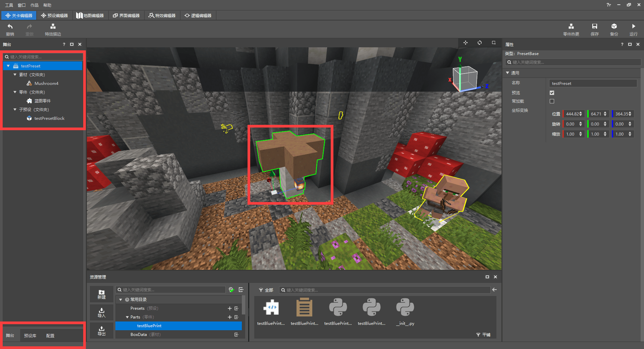Open the __init__.py file
644x349 pixels.
click(405, 312)
